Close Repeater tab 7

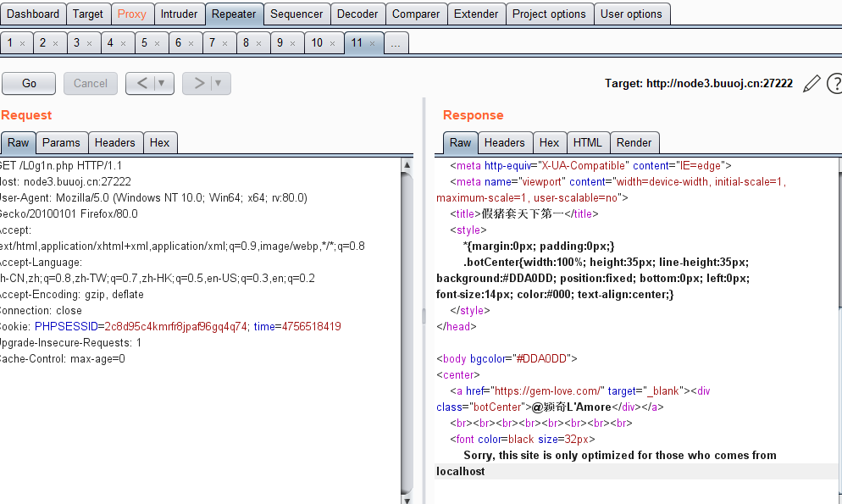224,43
